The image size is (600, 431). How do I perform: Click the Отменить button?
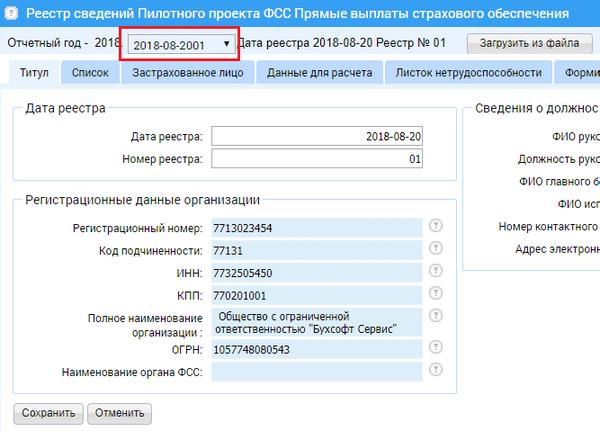[x=119, y=412]
